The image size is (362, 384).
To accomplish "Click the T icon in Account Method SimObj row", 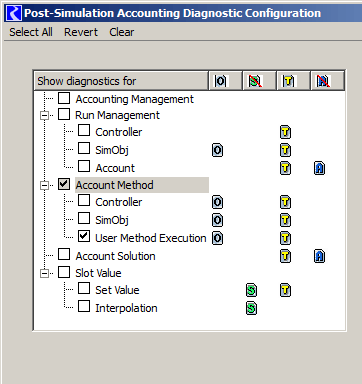I will click(285, 220).
